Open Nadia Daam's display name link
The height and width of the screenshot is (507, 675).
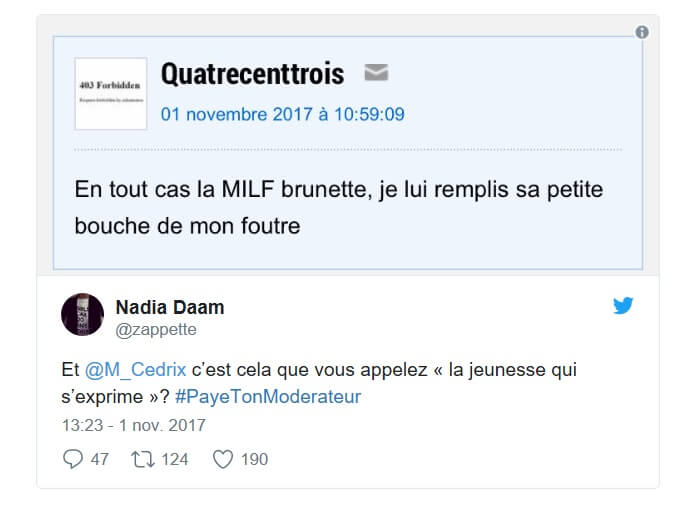[x=170, y=307]
